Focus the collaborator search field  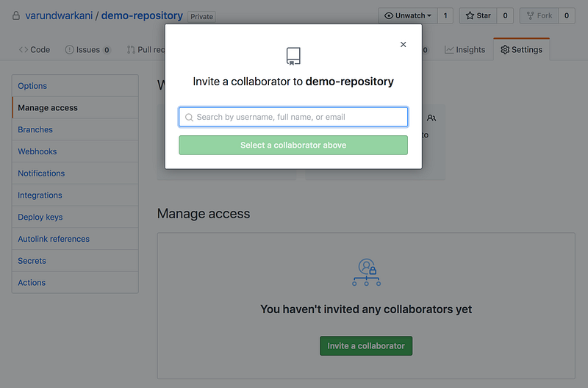coord(293,117)
